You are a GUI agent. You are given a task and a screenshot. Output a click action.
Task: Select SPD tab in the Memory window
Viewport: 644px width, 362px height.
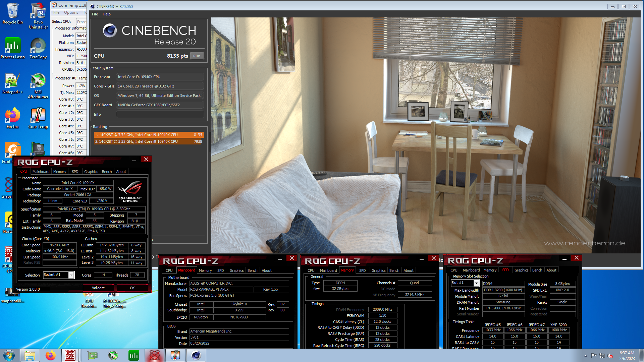click(363, 270)
